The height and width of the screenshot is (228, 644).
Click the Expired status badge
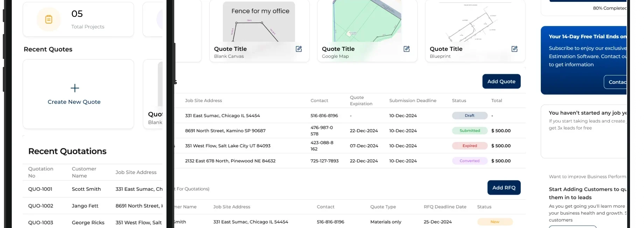470,146
